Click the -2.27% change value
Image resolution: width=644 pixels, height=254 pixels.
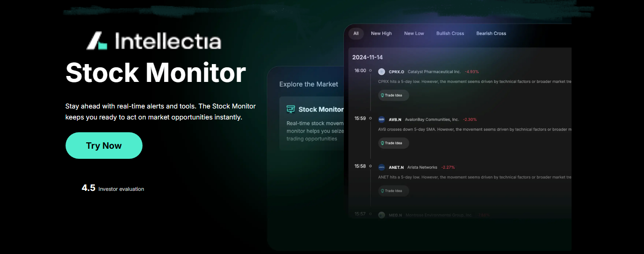[x=448, y=168]
